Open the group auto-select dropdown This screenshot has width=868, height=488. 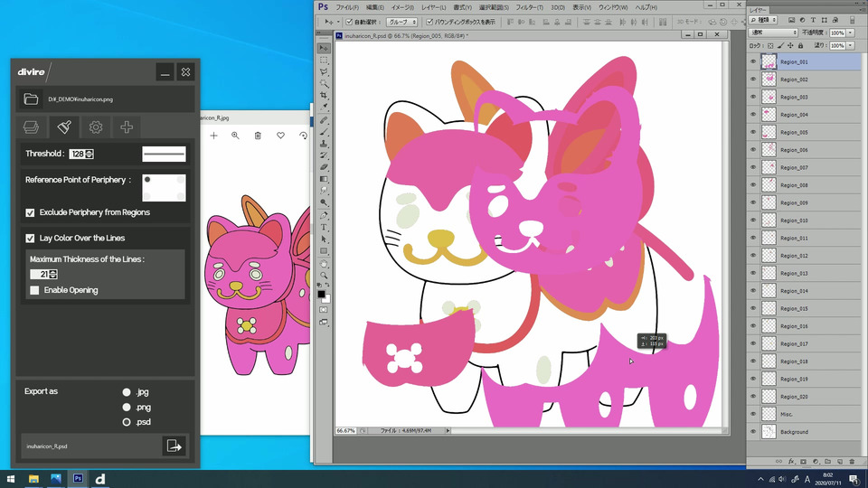[401, 22]
